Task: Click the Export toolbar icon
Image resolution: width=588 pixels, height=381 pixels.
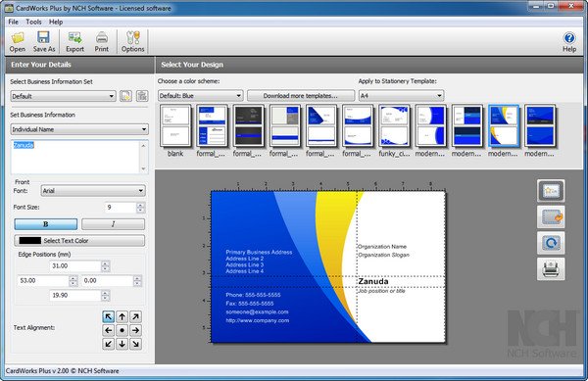Action: point(74,41)
